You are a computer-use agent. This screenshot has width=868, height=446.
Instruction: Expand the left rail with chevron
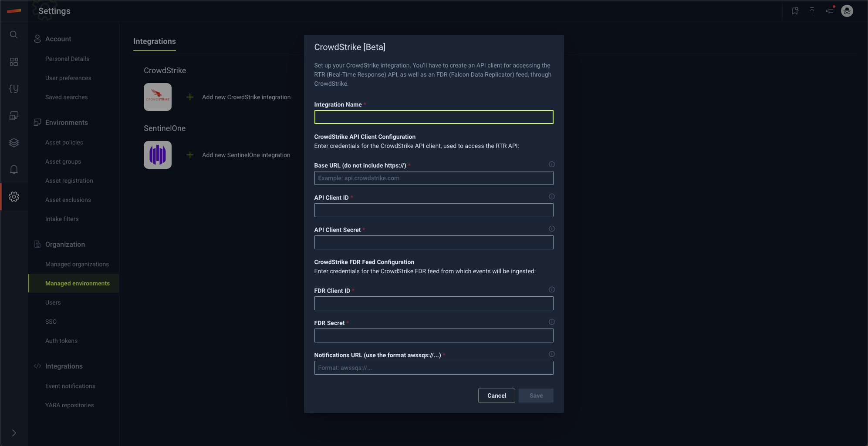point(14,433)
